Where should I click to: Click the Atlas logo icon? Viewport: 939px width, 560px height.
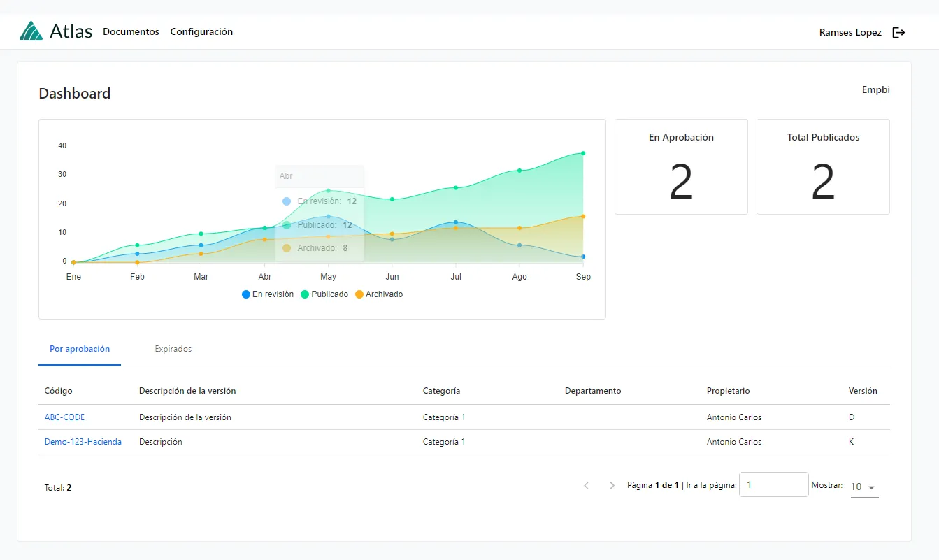(x=31, y=31)
